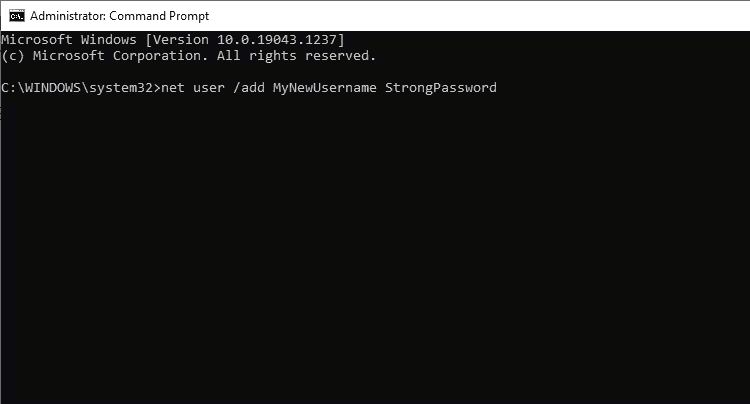
Task: Click the "StrongPassword" argument
Action: click(x=440, y=88)
